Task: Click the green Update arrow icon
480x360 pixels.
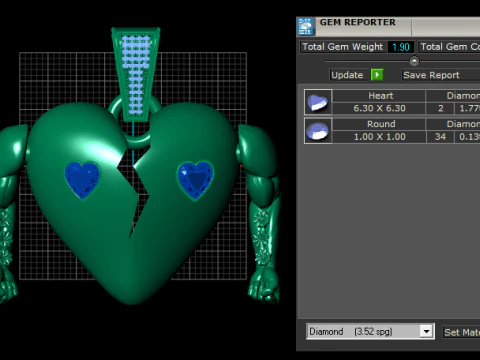Action: (377, 75)
